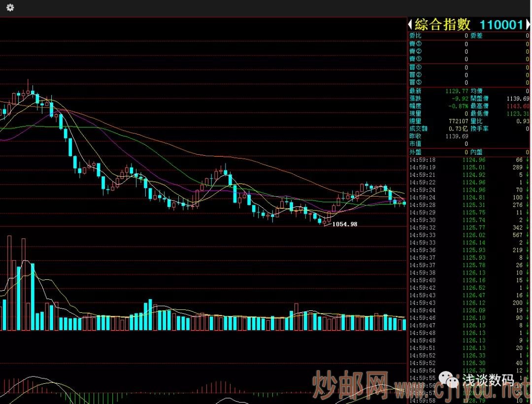The width and height of the screenshot is (532, 404).
Task: Click a green down-arrow in the tick list
Action: click(x=528, y=160)
